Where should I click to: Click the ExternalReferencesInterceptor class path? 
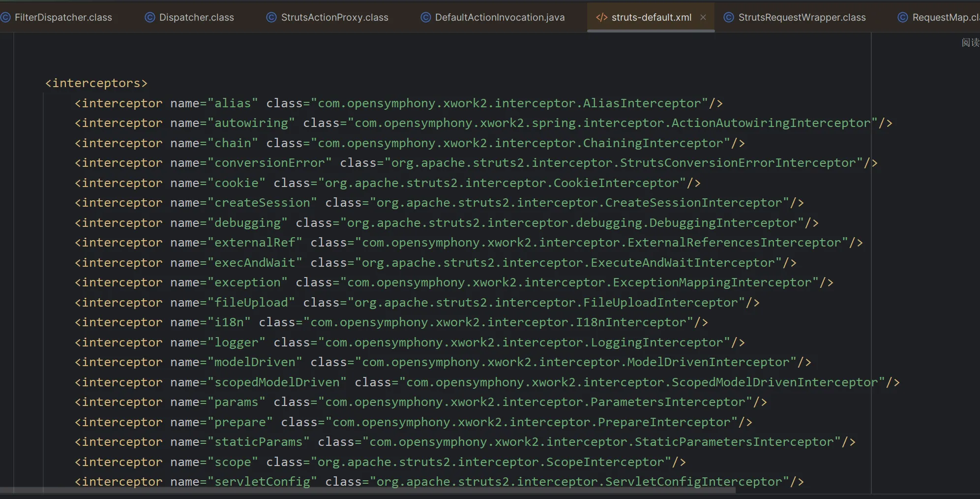tap(601, 243)
